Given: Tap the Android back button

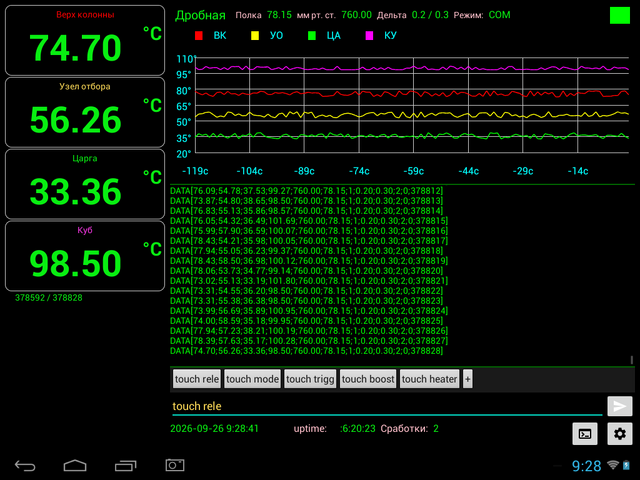Looking at the screenshot, I should click(25, 465).
